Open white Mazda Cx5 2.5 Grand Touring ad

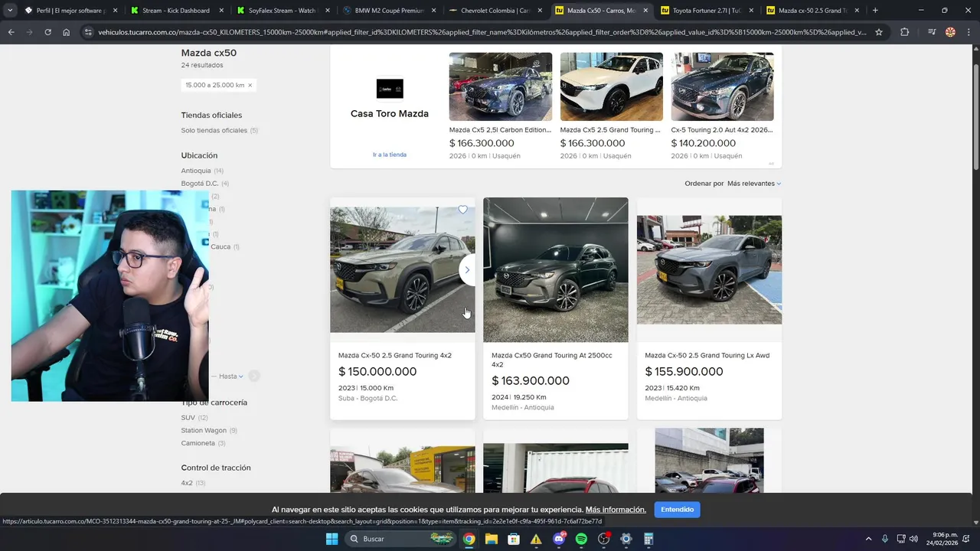tap(611, 86)
